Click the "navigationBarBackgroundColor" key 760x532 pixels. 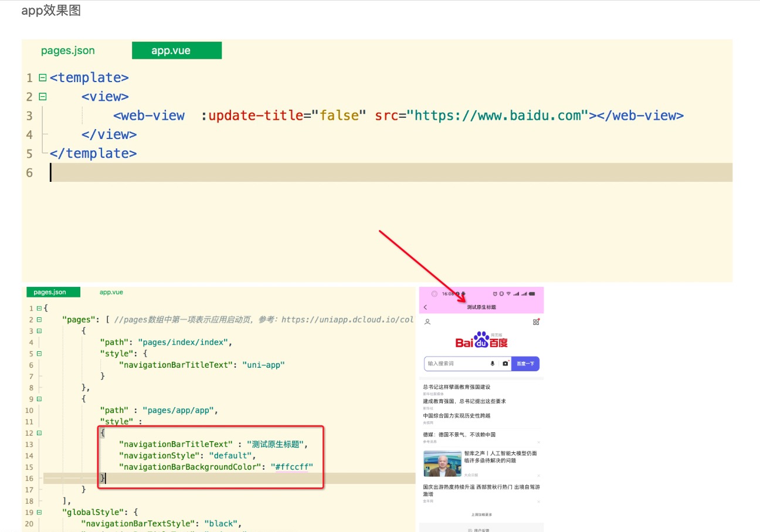[189, 467]
